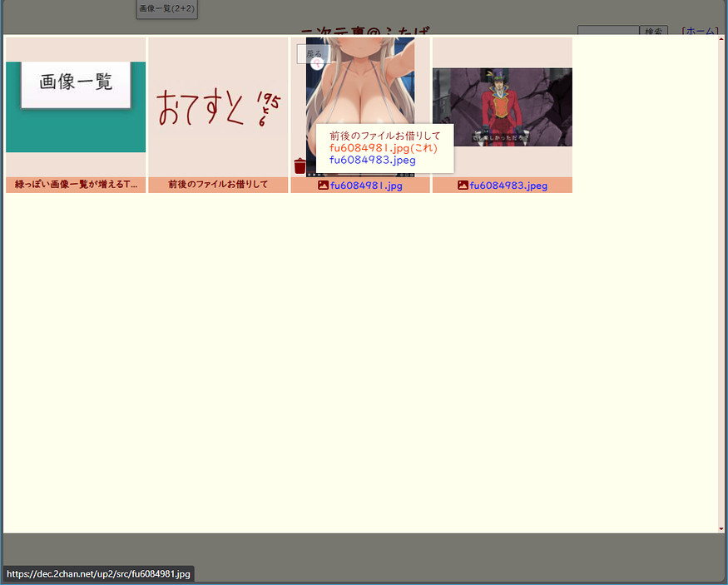Image resolution: width=728 pixels, height=585 pixels.
Task: Click the scrollbar down arrow at right edge
Action: [x=721, y=528]
